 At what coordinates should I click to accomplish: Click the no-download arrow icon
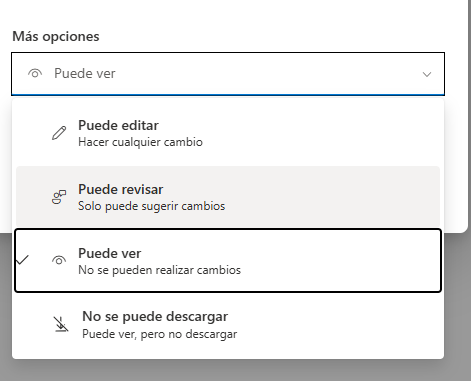[x=61, y=324]
